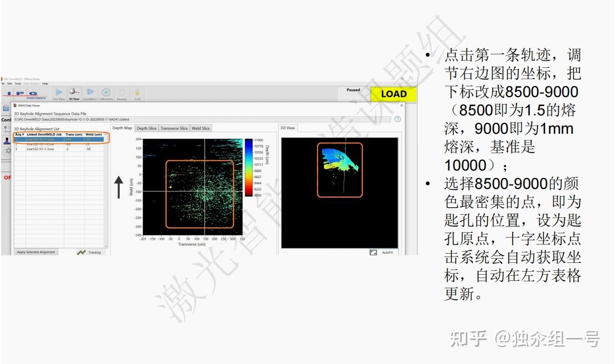Select the Line122-Y2-1-3.ow alignment row
The image size is (616, 364).
point(41,149)
